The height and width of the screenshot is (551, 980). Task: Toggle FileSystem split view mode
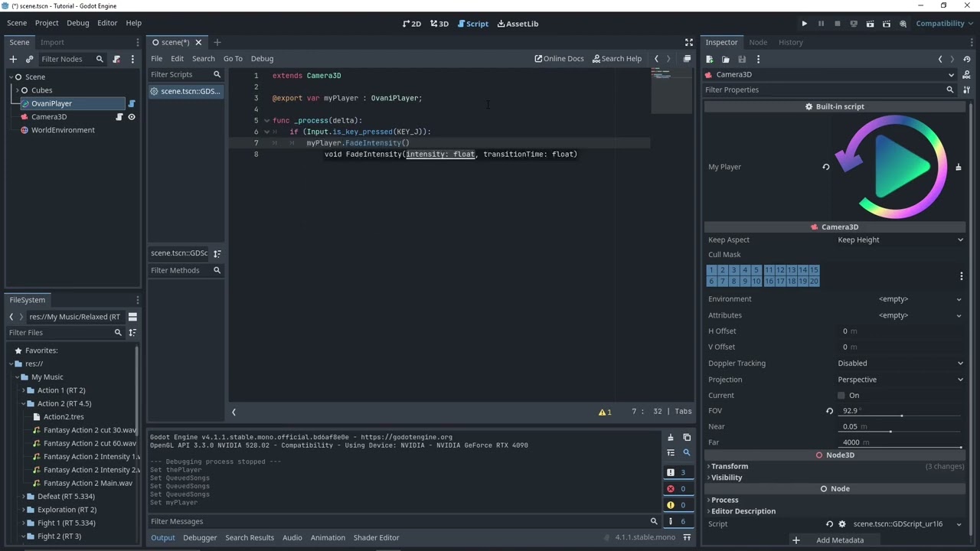point(132,317)
